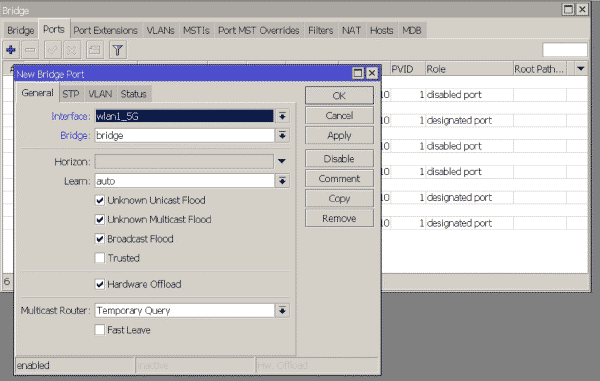Open Port Extensions tab
The width and height of the screenshot is (600, 381).
click(106, 31)
